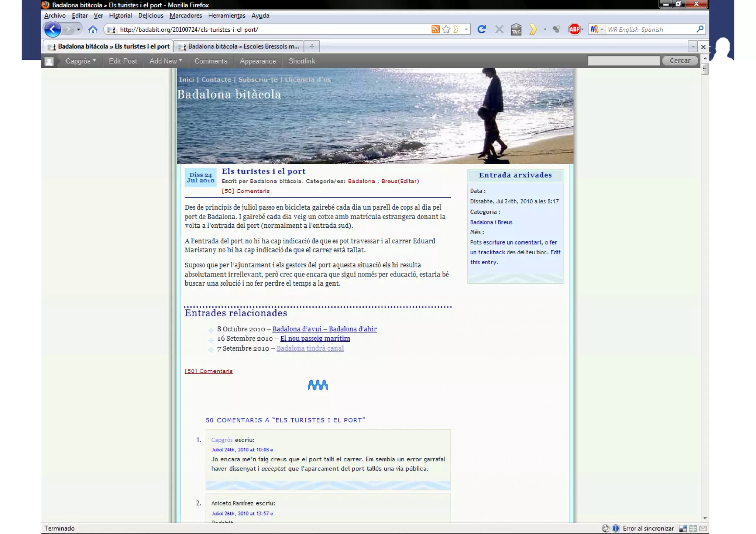
Task: Open the Herramientas menu
Action: (x=227, y=15)
